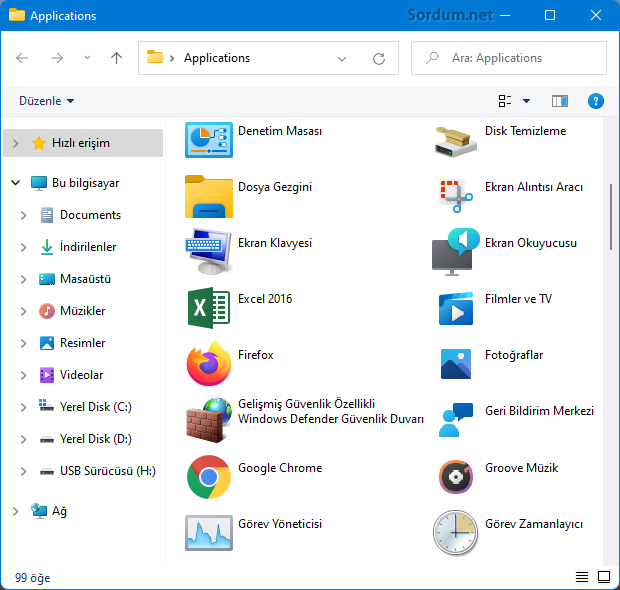
Task: Open the Filmler ve TV icon
Action: coord(456,308)
